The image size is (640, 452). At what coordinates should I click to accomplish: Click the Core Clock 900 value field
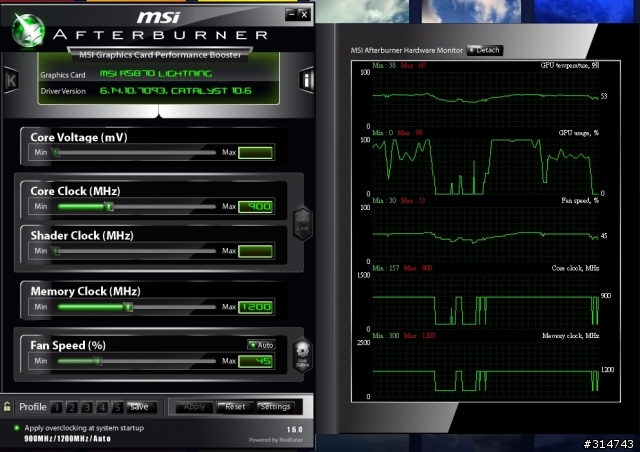[x=256, y=207]
